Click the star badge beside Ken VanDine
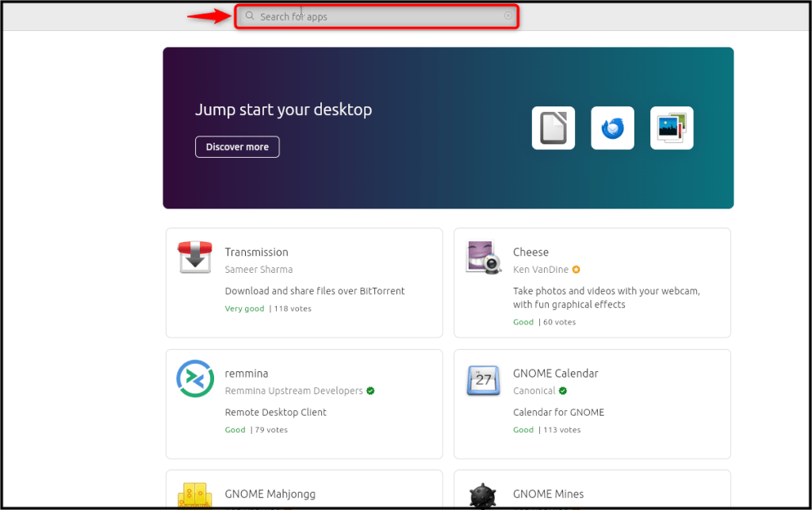Viewport: 812px width, 510px height. (x=577, y=270)
